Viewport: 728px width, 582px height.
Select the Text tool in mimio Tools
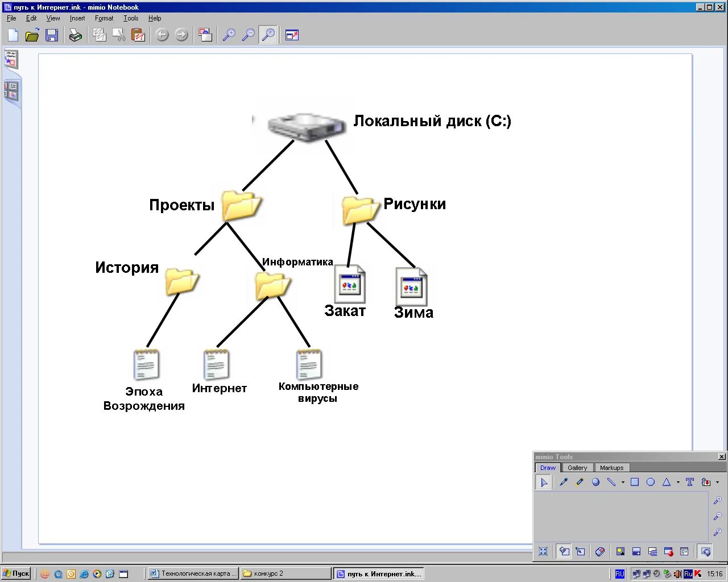[x=690, y=482]
